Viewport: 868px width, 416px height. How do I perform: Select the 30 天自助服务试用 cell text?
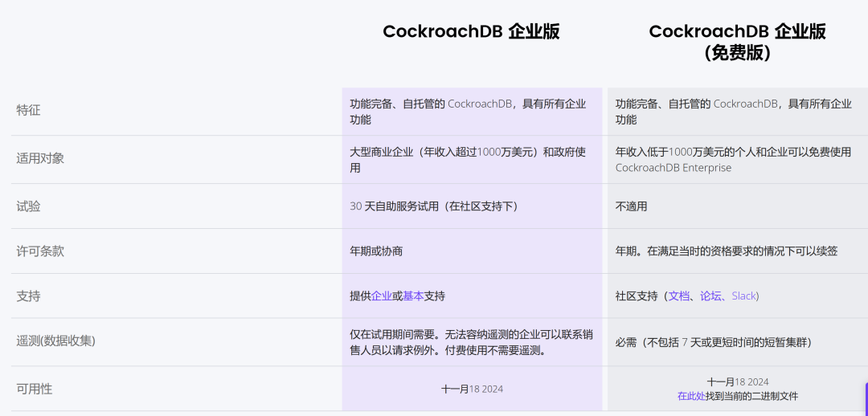(x=434, y=207)
